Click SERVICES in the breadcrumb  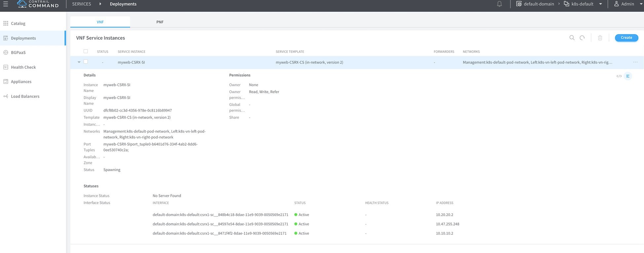tap(82, 4)
